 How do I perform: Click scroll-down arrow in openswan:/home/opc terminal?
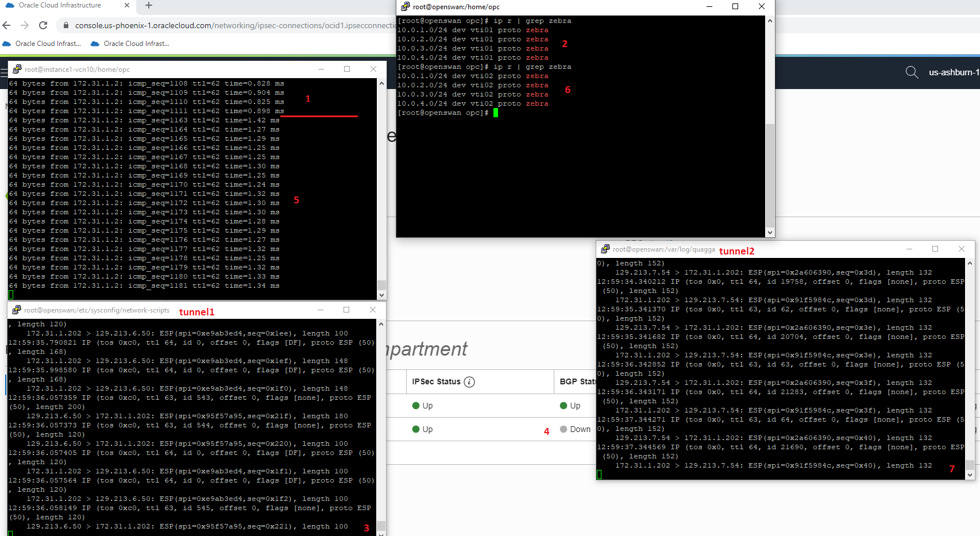click(770, 233)
